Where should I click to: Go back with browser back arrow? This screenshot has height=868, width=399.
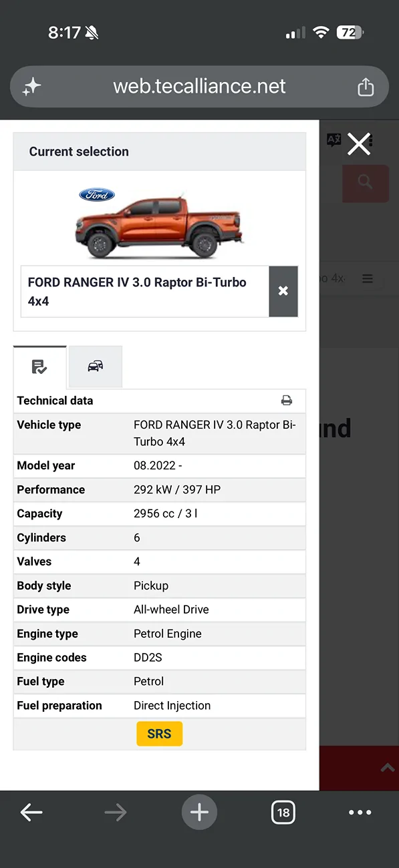pyautogui.click(x=31, y=813)
